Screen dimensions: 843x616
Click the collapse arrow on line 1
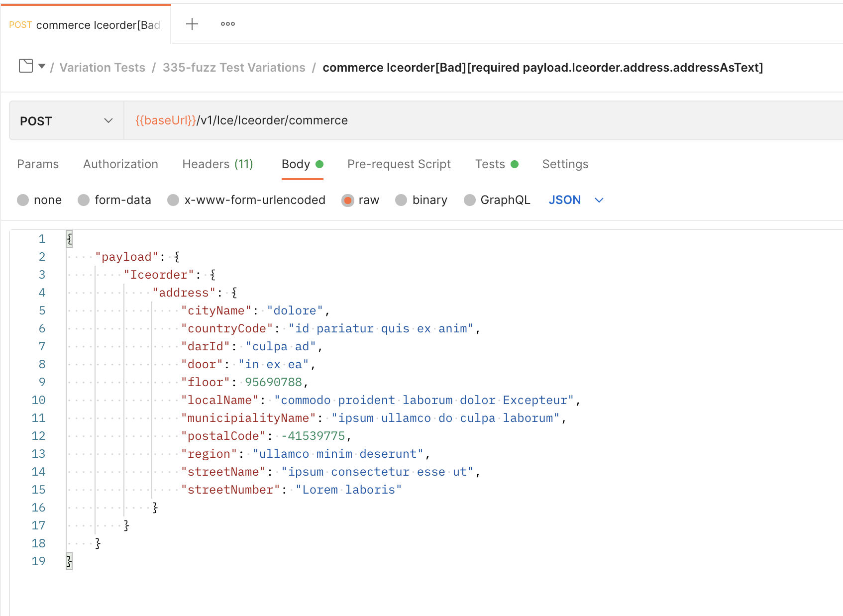point(69,238)
